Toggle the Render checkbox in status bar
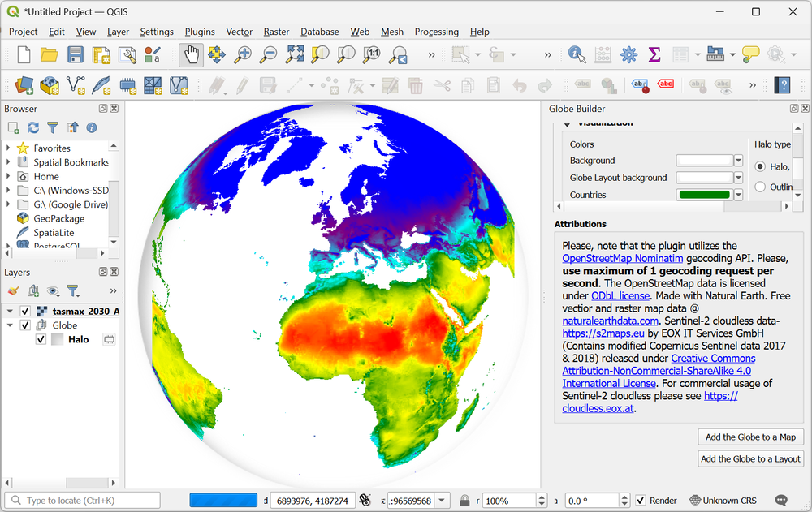 641,501
